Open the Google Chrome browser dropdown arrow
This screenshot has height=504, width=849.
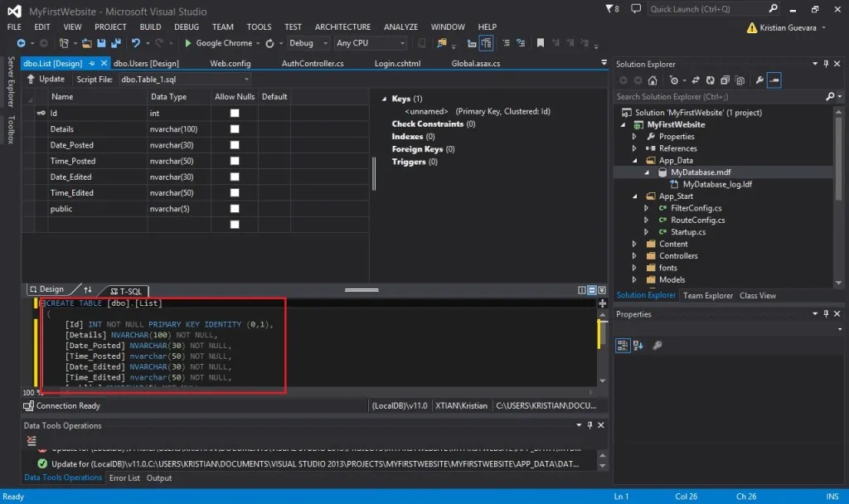[259, 43]
